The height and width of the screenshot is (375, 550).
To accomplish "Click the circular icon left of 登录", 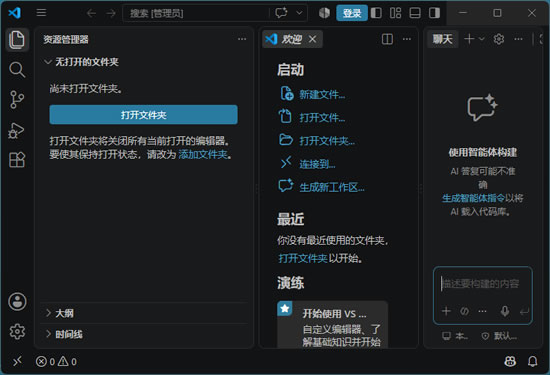I will (x=324, y=13).
